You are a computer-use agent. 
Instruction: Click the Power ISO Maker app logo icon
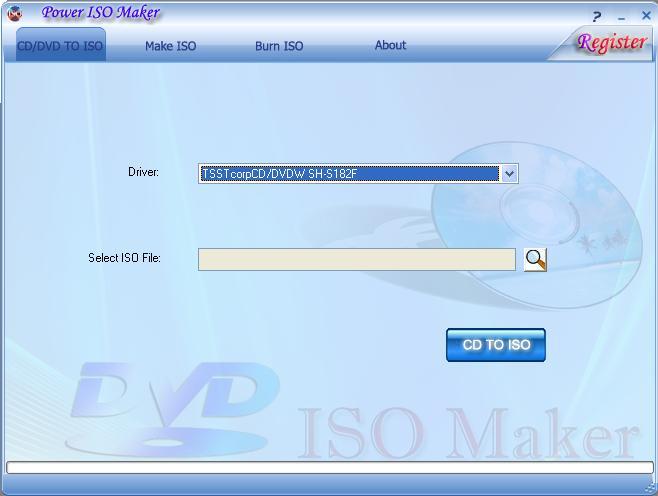pyautogui.click(x=15, y=13)
